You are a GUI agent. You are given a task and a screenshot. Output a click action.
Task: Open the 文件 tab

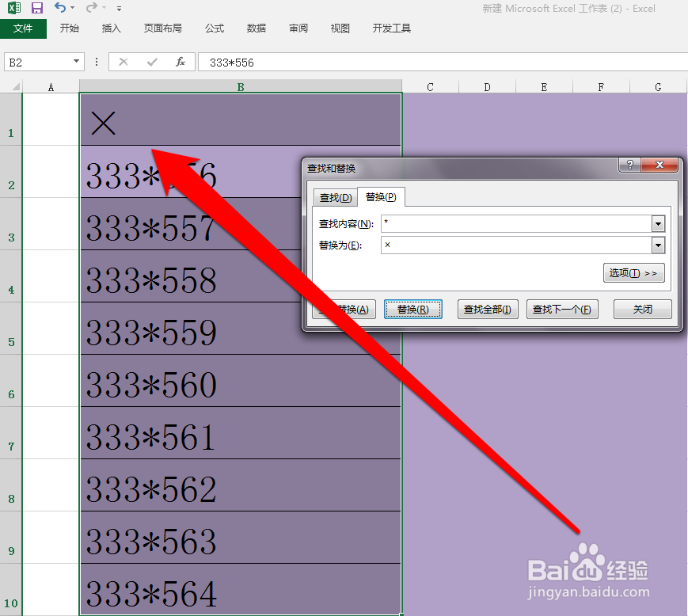pyautogui.click(x=23, y=29)
